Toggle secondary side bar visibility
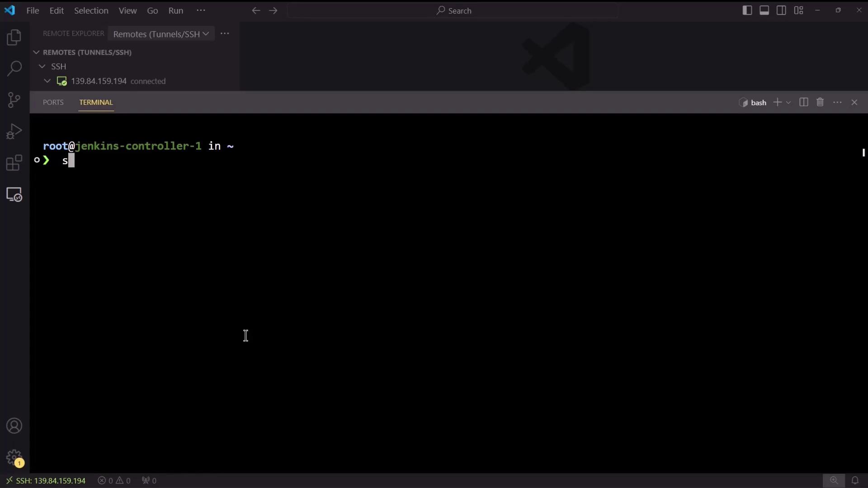The image size is (868, 488). pyautogui.click(x=781, y=10)
